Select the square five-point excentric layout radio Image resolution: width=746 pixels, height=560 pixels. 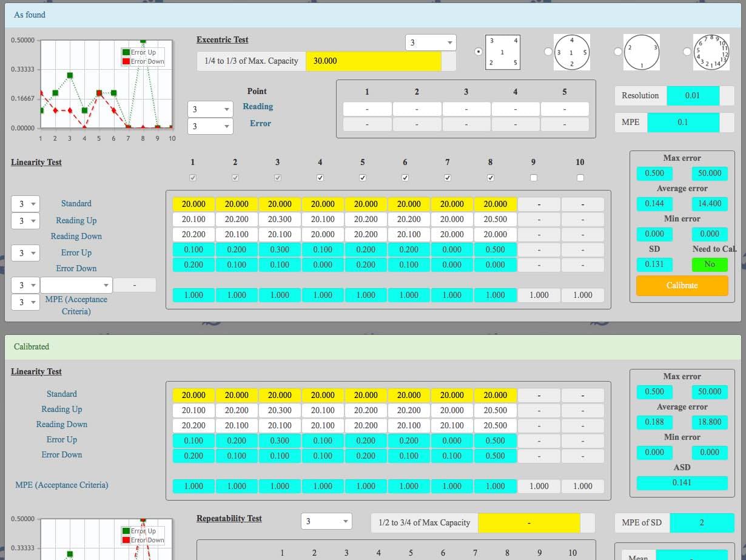click(x=479, y=52)
